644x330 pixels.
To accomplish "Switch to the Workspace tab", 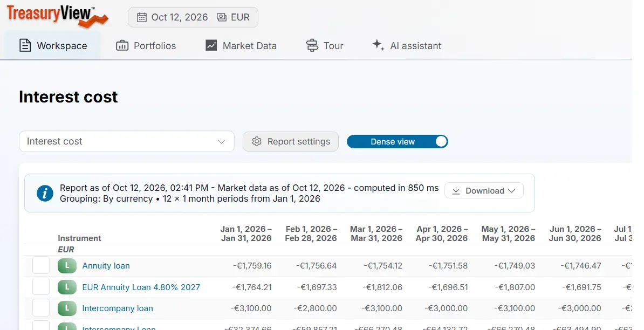I will pyautogui.click(x=52, y=45).
